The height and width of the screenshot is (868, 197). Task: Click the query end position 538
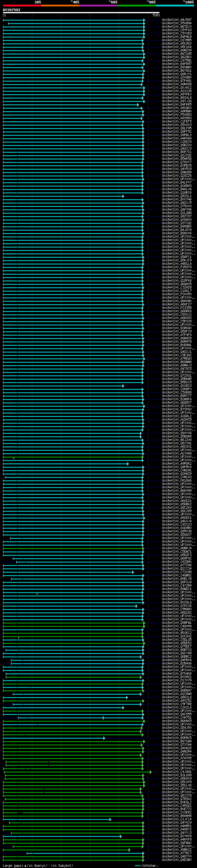pos(155,15)
